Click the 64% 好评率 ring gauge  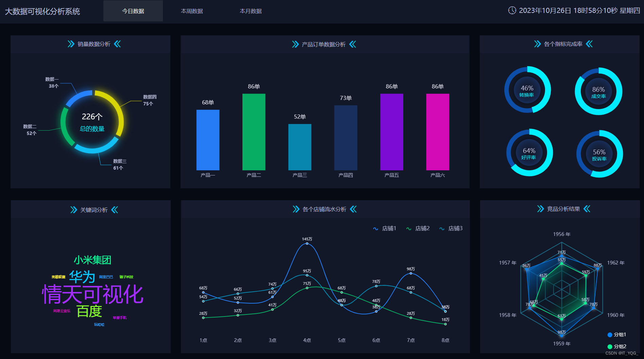(529, 152)
